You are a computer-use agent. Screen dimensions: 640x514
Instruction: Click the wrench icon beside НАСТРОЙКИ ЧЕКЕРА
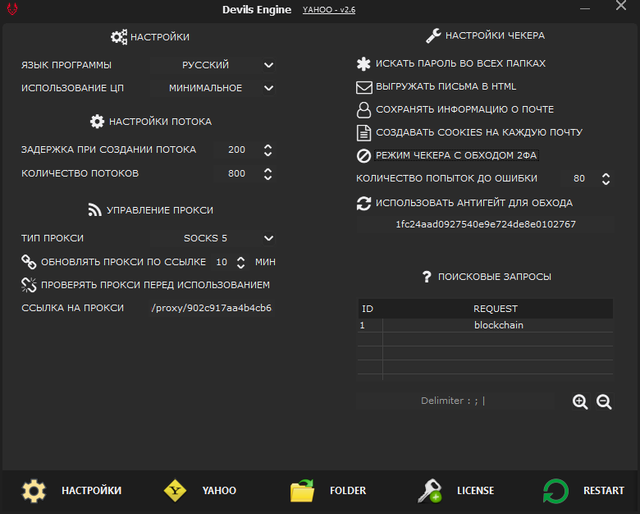click(433, 36)
